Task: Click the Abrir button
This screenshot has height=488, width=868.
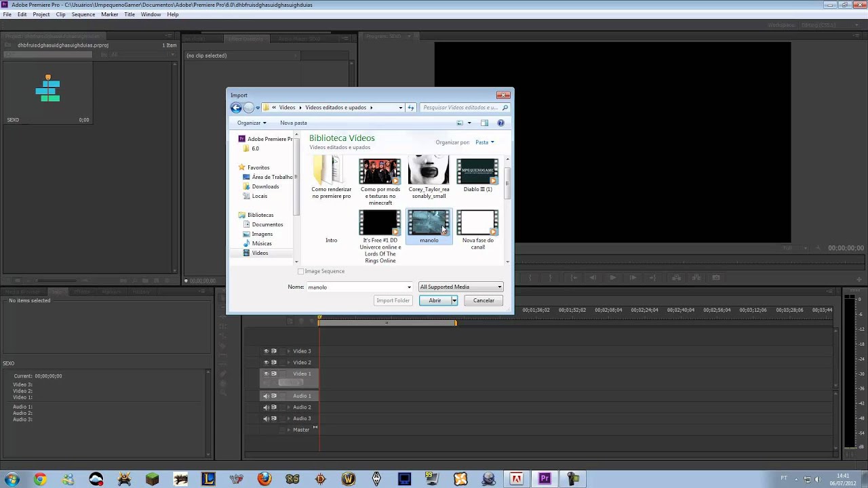Action: point(435,300)
